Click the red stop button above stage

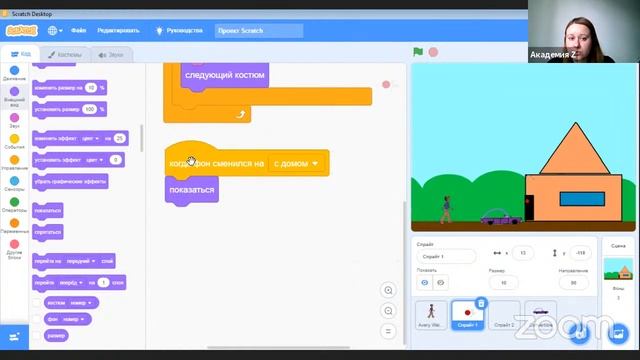click(x=433, y=52)
